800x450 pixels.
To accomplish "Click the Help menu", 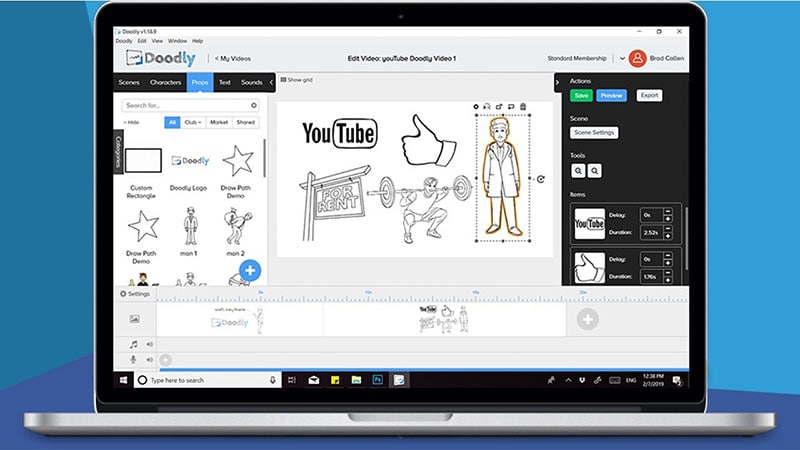I will click(x=197, y=41).
